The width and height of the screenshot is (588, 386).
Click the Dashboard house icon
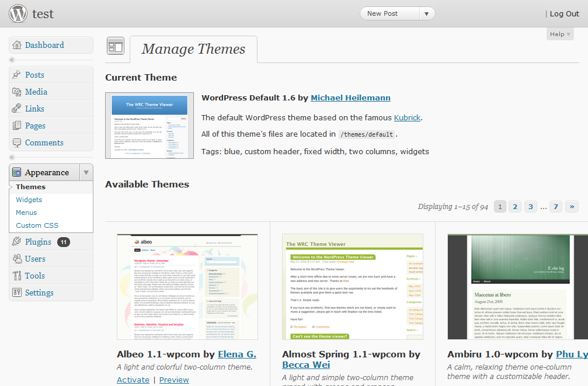[17, 45]
